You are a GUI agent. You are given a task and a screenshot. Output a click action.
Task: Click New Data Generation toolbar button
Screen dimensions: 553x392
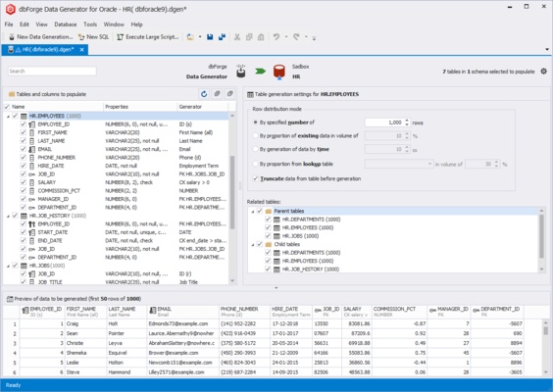(x=40, y=36)
